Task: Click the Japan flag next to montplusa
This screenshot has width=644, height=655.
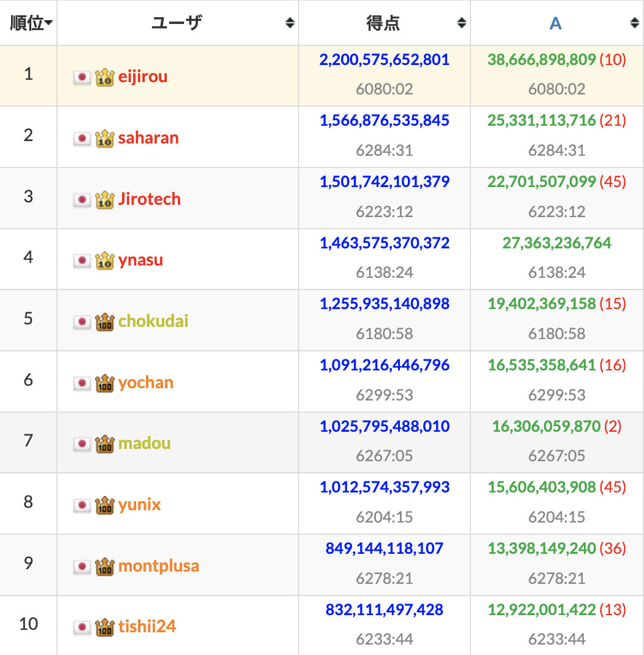Action: coord(82,567)
